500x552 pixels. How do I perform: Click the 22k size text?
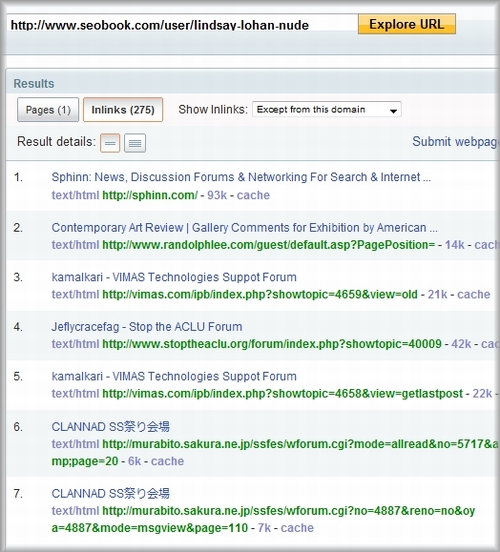[x=482, y=394]
